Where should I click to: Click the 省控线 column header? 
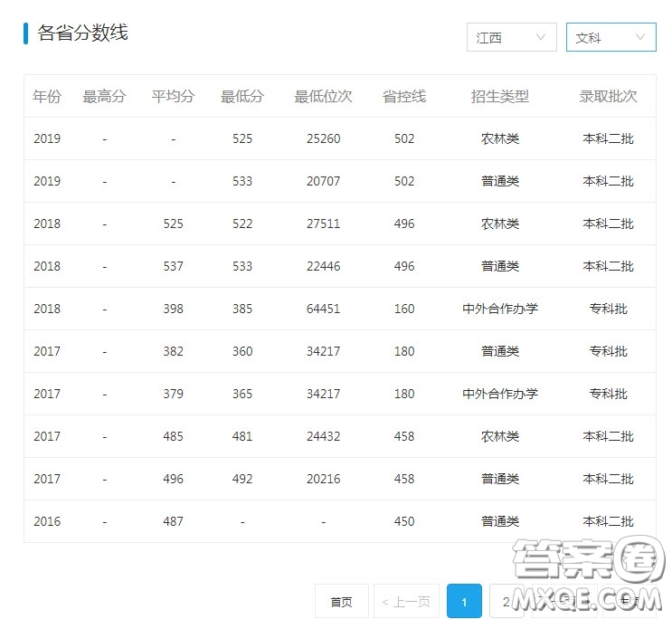[x=404, y=96]
